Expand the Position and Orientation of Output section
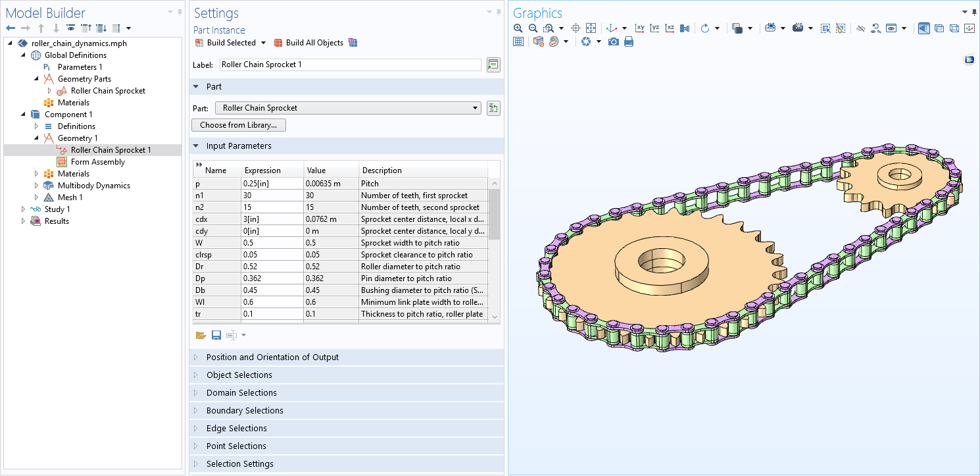Viewport: 980px width, 476px height. pos(272,357)
